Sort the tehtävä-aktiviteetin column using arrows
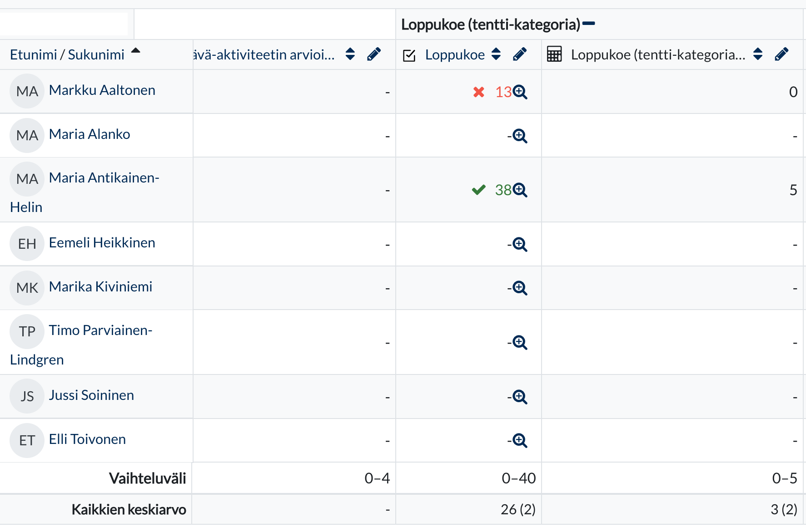Screen dimensions: 806x532 tap(350, 54)
